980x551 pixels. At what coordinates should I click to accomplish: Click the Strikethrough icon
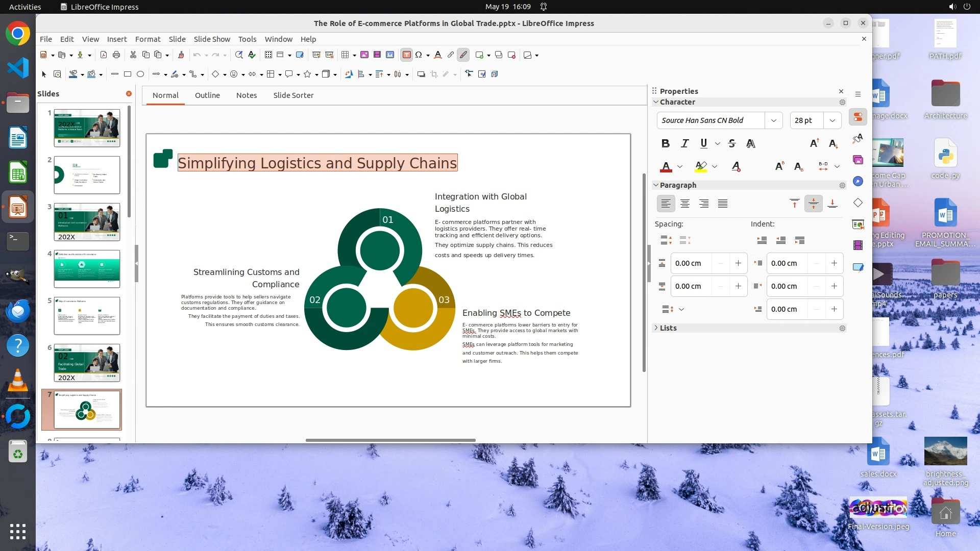click(x=731, y=144)
